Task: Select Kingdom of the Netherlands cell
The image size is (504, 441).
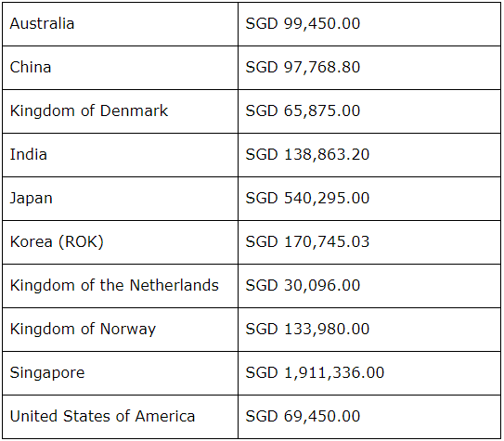Action: point(121,286)
